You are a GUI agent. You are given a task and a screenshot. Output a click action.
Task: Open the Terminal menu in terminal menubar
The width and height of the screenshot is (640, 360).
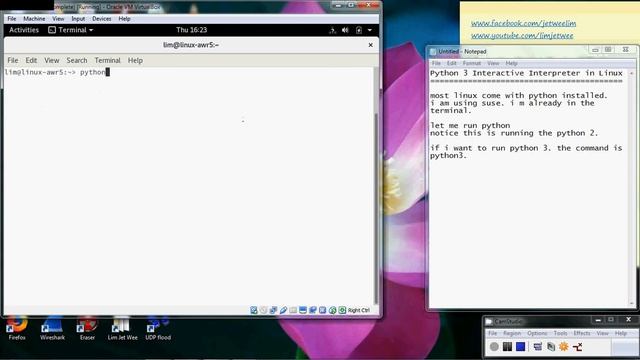point(107,60)
